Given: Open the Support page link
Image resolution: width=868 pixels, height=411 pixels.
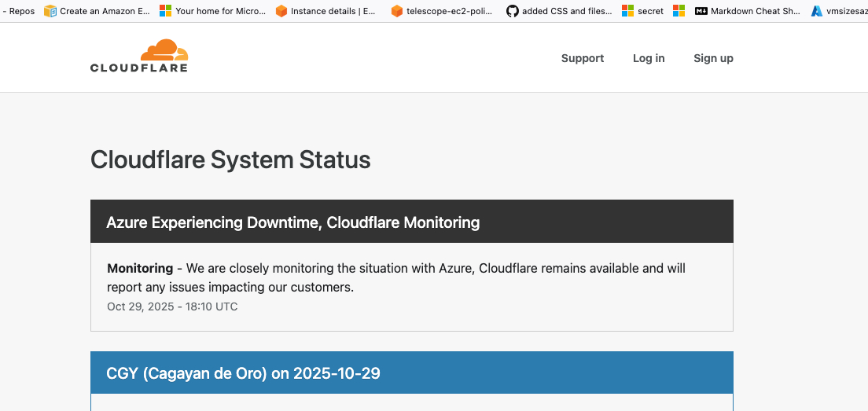Looking at the screenshot, I should pos(583,58).
